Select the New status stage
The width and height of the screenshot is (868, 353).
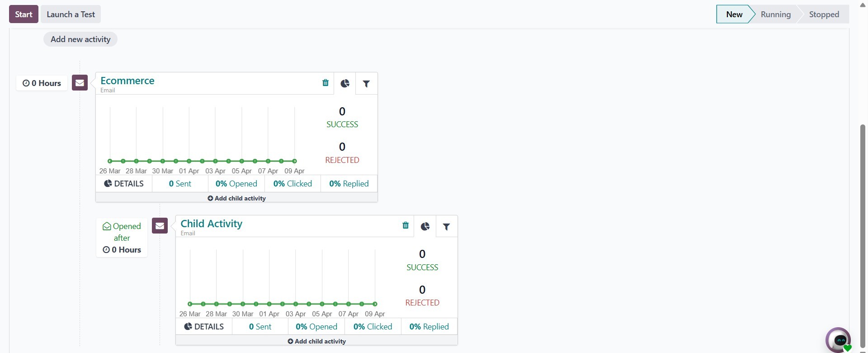coord(734,14)
